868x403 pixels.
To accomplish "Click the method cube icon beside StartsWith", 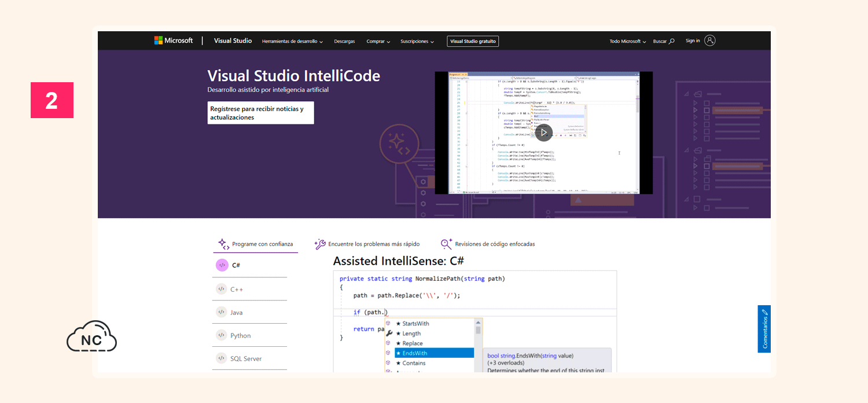I will tap(388, 324).
